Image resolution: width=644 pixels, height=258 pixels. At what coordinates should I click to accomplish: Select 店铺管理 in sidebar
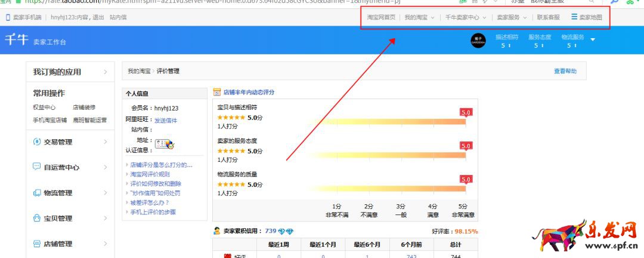(58, 244)
